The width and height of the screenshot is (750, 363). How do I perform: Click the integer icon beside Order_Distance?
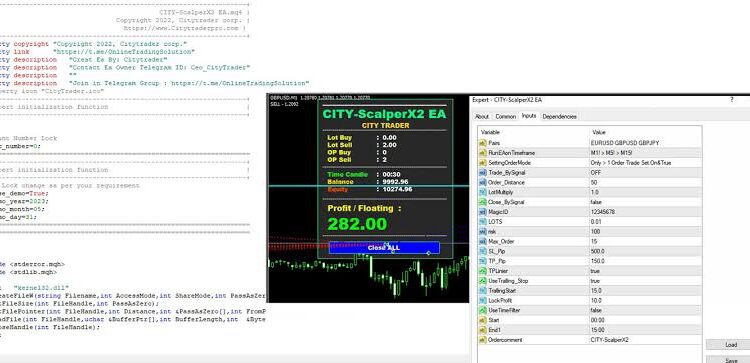(483, 182)
